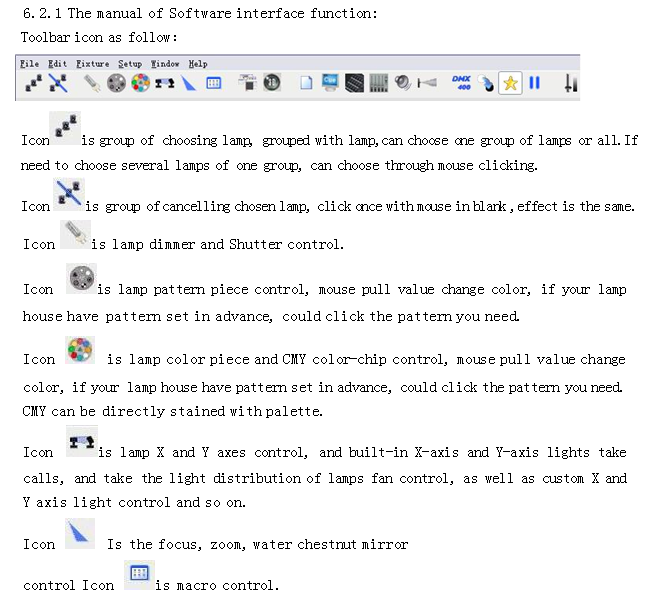Viewport: 659px width, 598px height.
Task: Open the Setup menu
Action: tap(130, 64)
